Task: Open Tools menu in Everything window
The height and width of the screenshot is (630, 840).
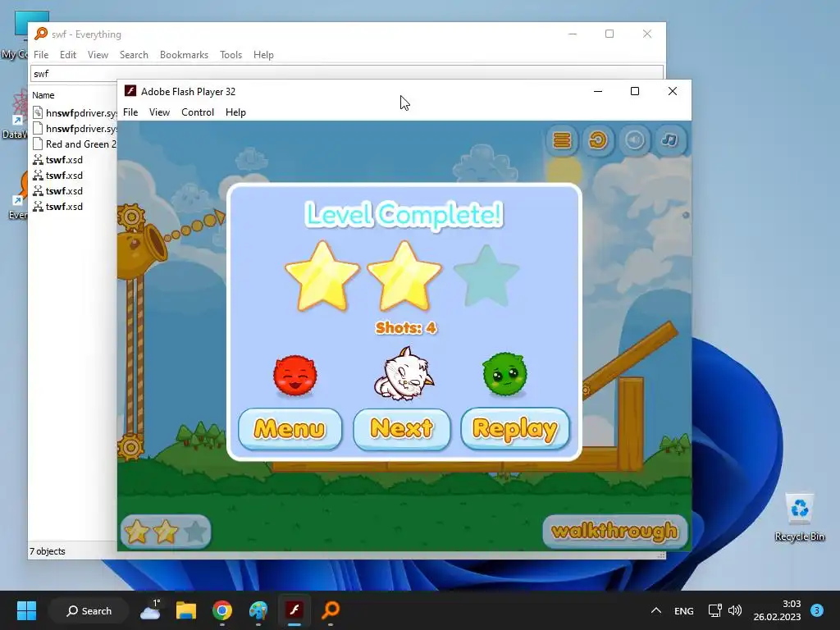Action: pyautogui.click(x=231, y=55)
